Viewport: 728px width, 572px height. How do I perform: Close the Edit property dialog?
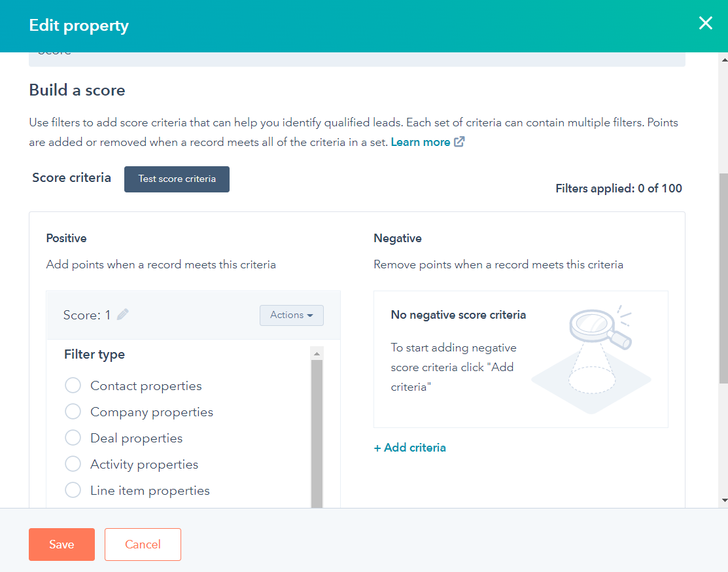click(x=705, y=23)
